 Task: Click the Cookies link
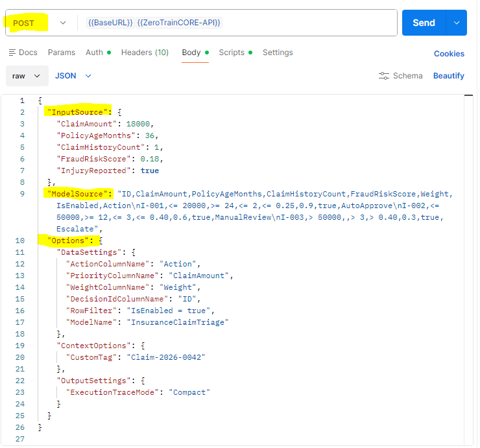(449, 54)
